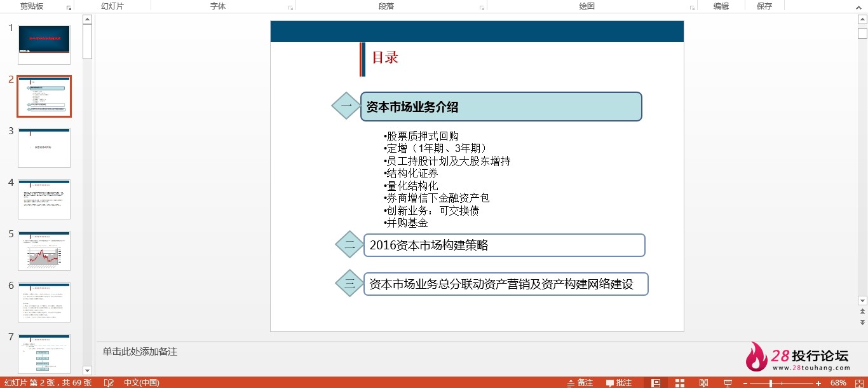Click bullet 定增（1年期、3年期）

437,148
